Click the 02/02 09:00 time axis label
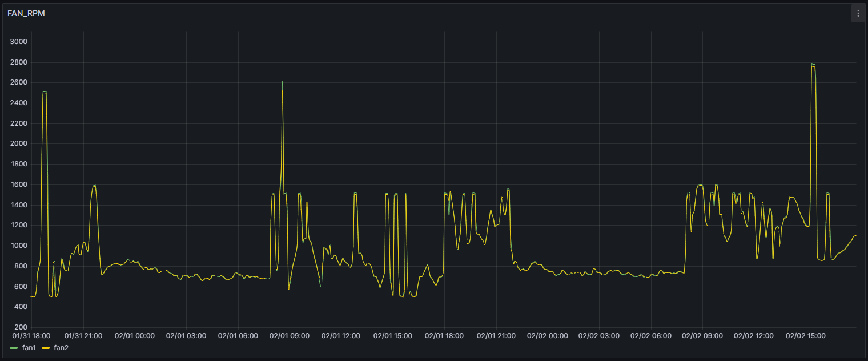The image size is (868, 361). (x=702, y=336)
